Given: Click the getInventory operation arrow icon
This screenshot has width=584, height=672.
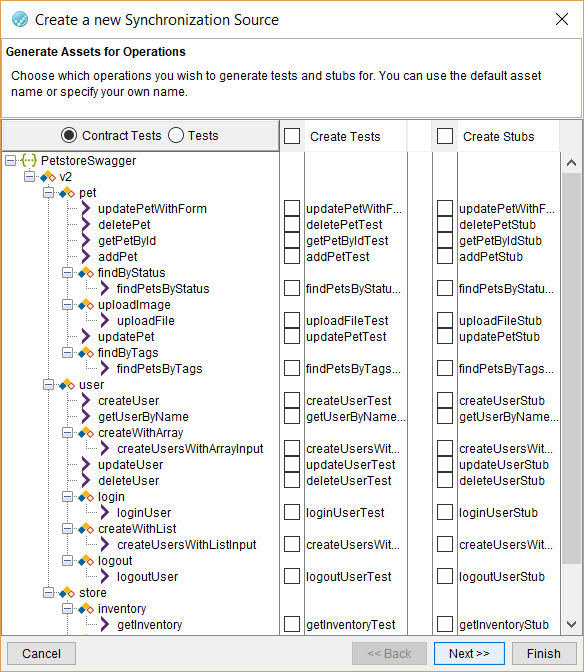Looking at the screenshot, I should click(105, 624).
